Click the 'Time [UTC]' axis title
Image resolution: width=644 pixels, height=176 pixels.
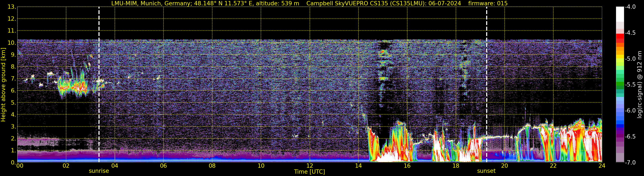(310, 172)
